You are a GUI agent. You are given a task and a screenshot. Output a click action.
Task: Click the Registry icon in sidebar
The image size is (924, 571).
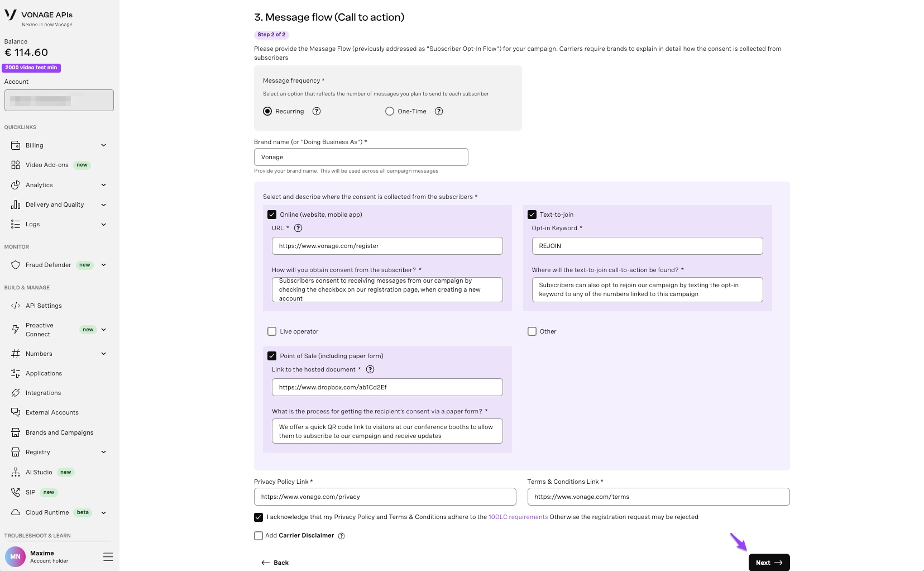coord(16,452)
